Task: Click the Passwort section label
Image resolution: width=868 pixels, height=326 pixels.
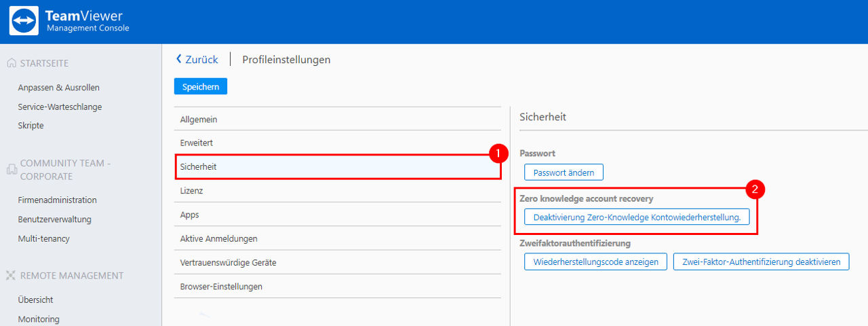Action: coord(537,153)
